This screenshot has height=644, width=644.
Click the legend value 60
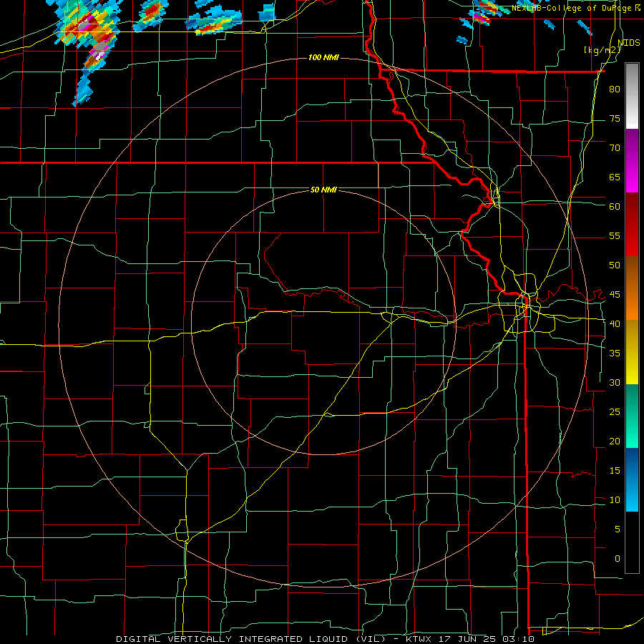(615, 207)
